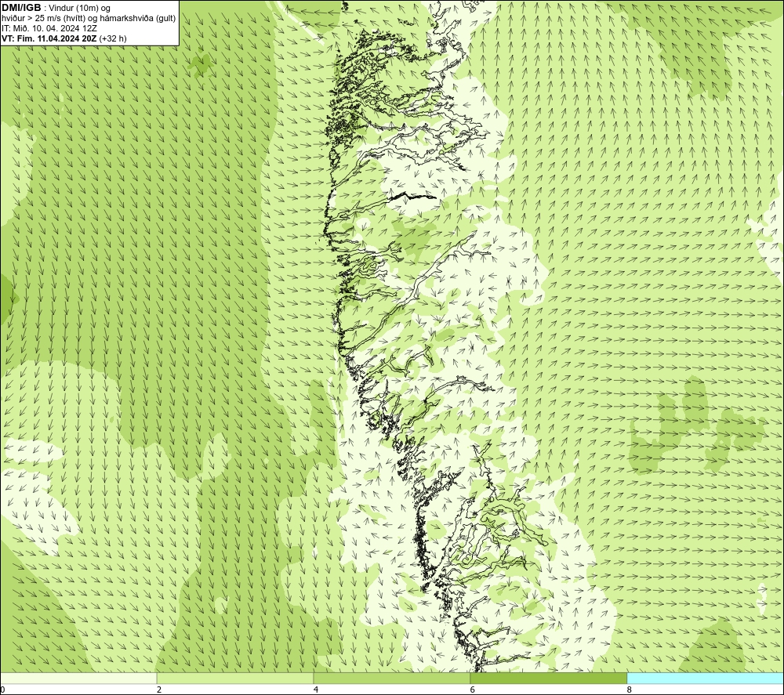Click the 6–8 m/s dark green swatch
The image size is (784, 695).
(x=549, y=678)
